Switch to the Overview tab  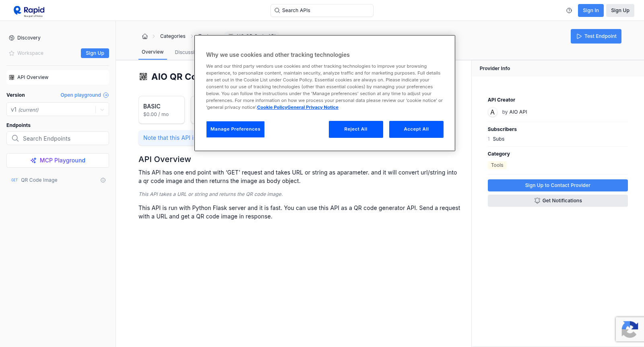point(153,52)
